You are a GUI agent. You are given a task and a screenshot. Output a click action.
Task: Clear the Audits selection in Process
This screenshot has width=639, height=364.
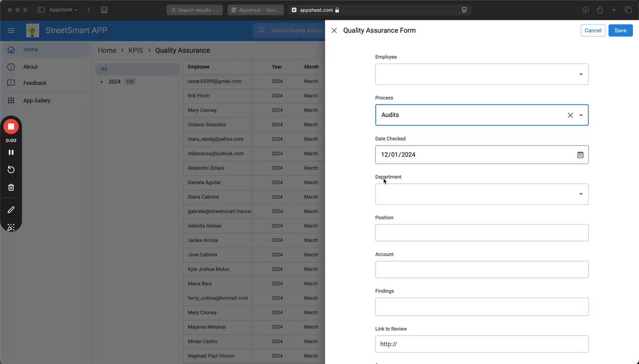pos(570,115)
